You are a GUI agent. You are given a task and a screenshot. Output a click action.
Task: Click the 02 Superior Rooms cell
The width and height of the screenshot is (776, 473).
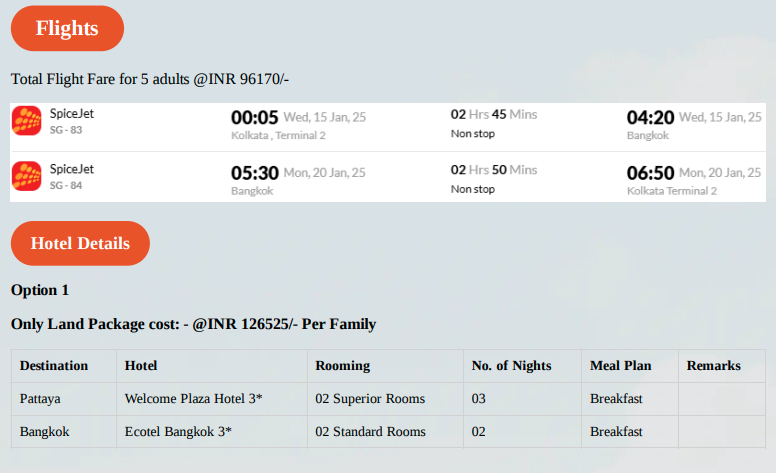386,399
